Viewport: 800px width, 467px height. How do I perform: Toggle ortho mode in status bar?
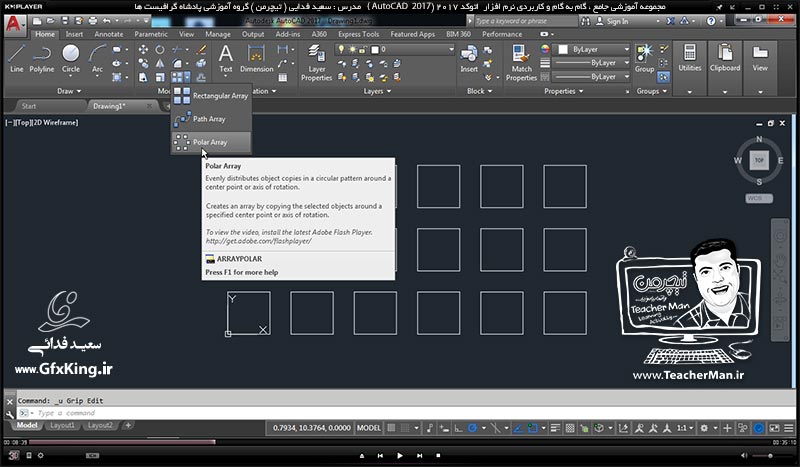point(459,428)
